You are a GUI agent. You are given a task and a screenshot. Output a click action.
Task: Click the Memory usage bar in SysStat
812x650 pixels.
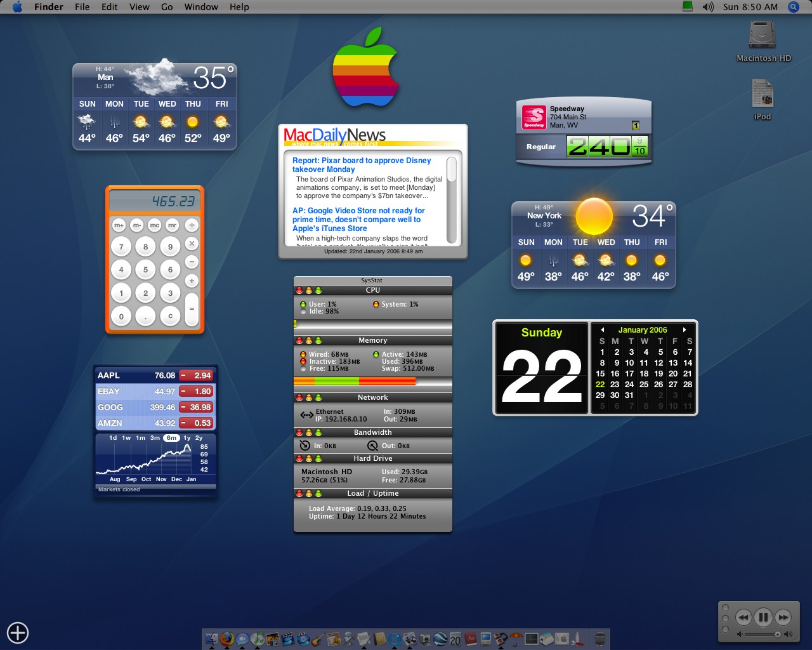(x=372, y=381)
